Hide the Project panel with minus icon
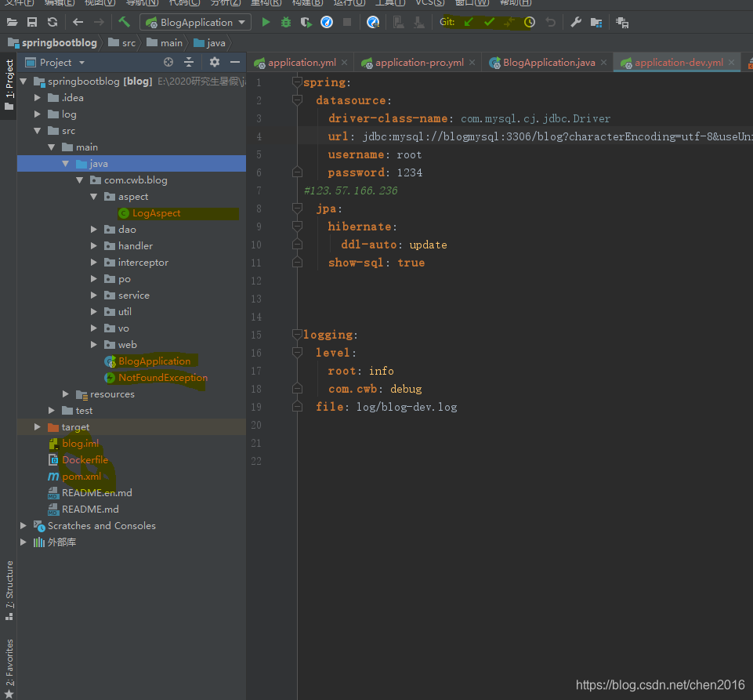The image size is (753, 700). point(235,62)
